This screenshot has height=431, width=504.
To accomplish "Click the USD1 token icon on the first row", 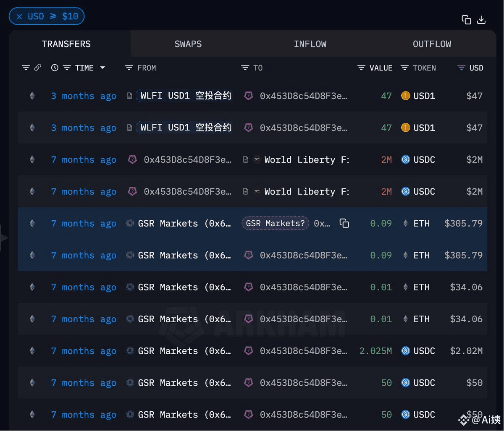I will (405, 96).
